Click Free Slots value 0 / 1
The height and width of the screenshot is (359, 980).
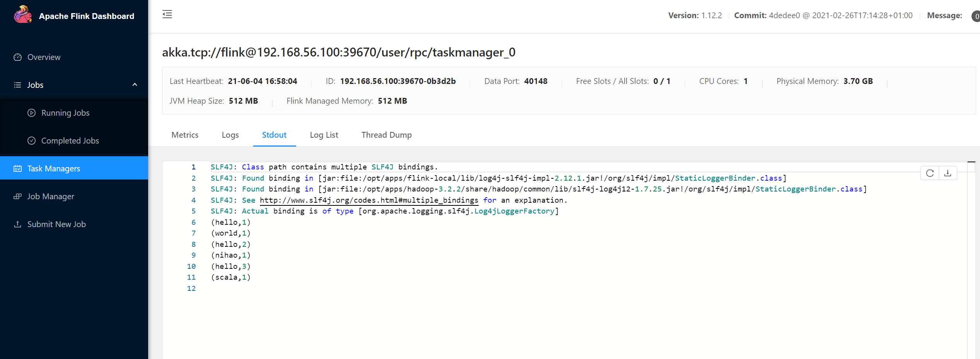[x=662, y=81]
